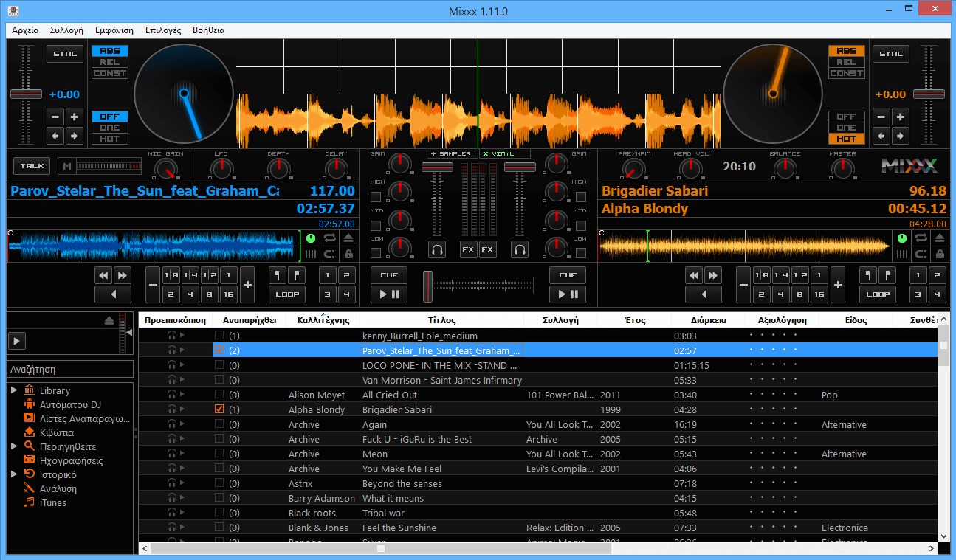Eject track from the orange deck

pos(939,238)
